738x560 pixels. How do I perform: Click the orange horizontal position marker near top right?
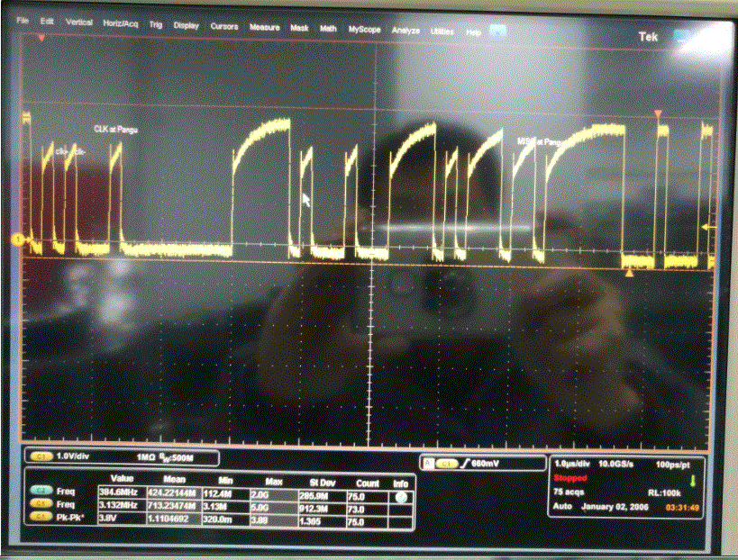(x=658, y=113)
